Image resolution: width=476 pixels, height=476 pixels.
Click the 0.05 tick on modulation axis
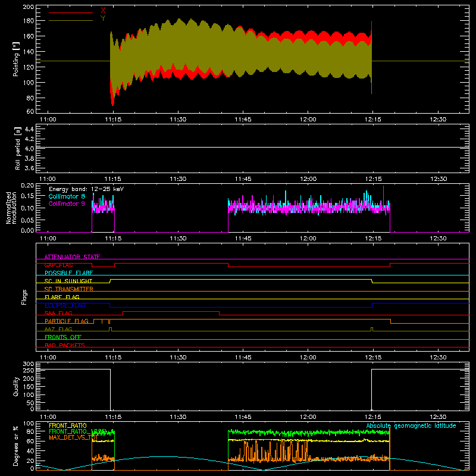tap(27, 220)
